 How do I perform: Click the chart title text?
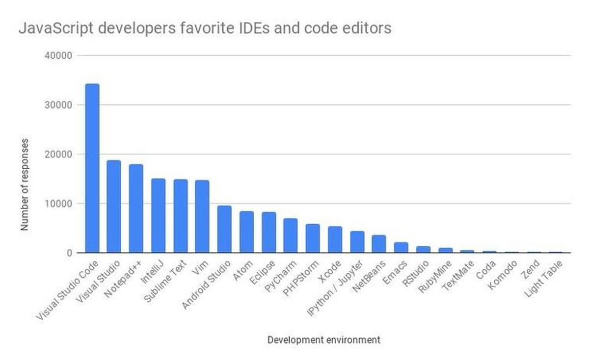coord(206,28)
